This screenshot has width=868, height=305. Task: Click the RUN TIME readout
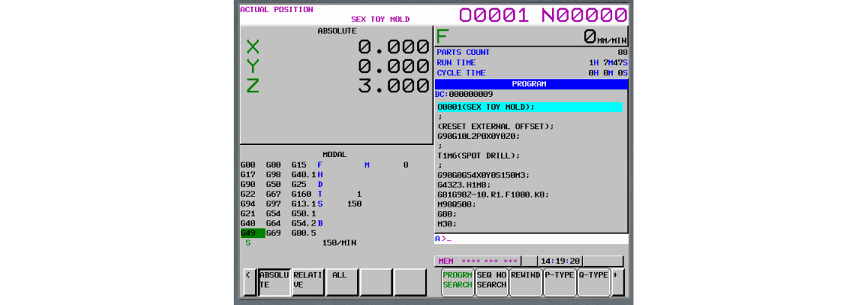tap(608, 63)
